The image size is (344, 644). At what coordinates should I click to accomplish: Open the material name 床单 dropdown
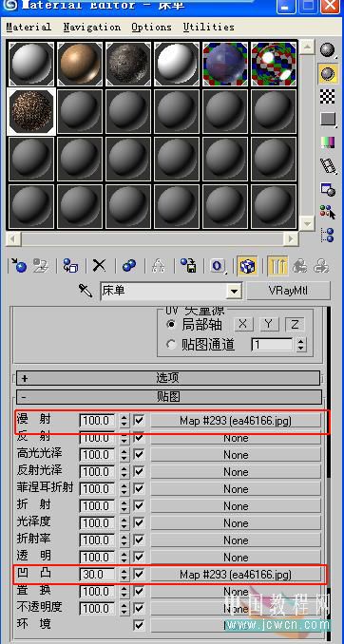pyautogui.click(x=234, y=292)
